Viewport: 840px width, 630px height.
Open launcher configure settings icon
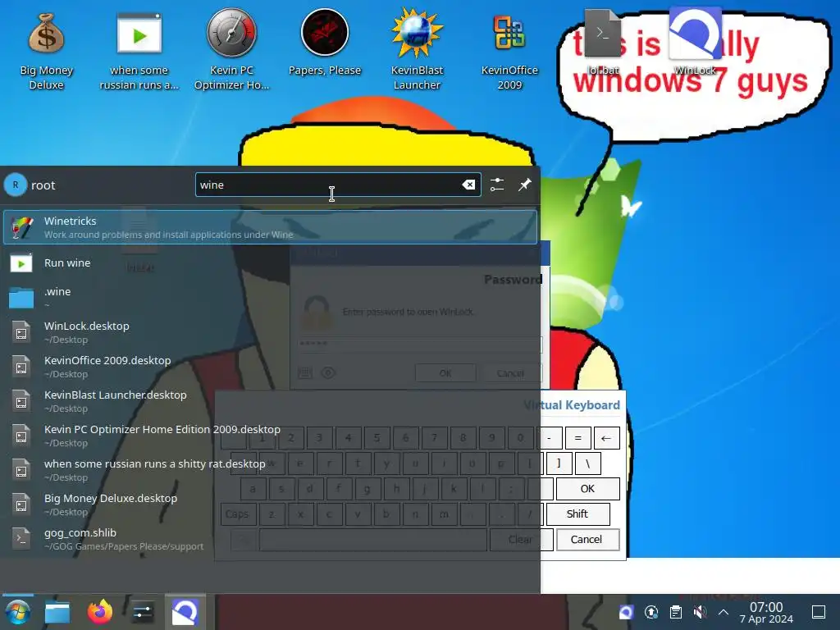497,185
